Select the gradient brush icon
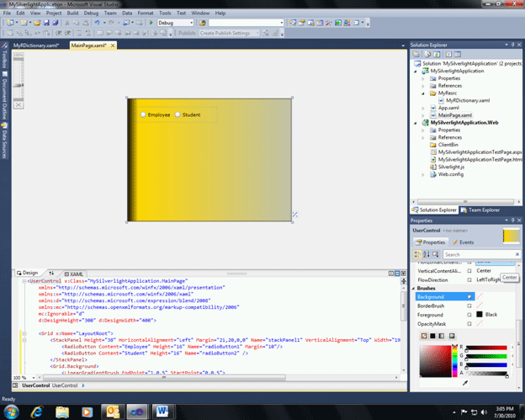This screenshot has width=525, height=420. click(442, 336)
